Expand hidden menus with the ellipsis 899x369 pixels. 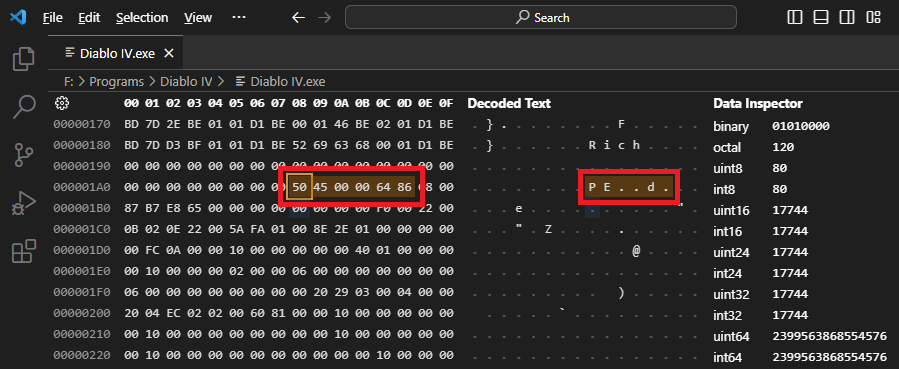pos(239,18)
